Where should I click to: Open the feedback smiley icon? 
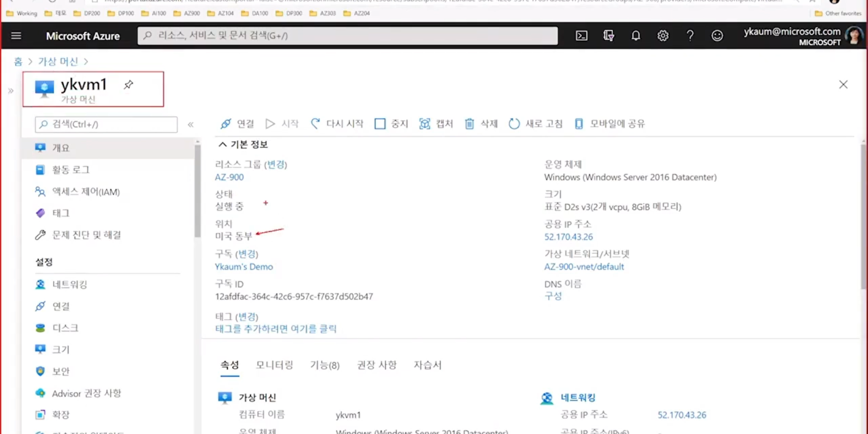coord(717,35)
